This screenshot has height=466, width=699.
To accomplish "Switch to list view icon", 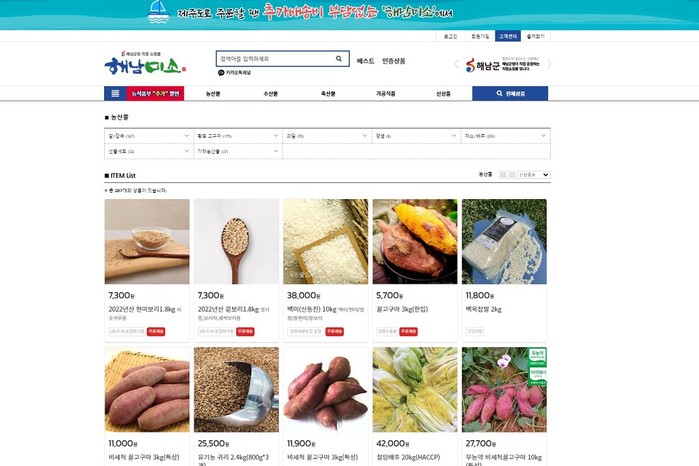I will 512,175.
